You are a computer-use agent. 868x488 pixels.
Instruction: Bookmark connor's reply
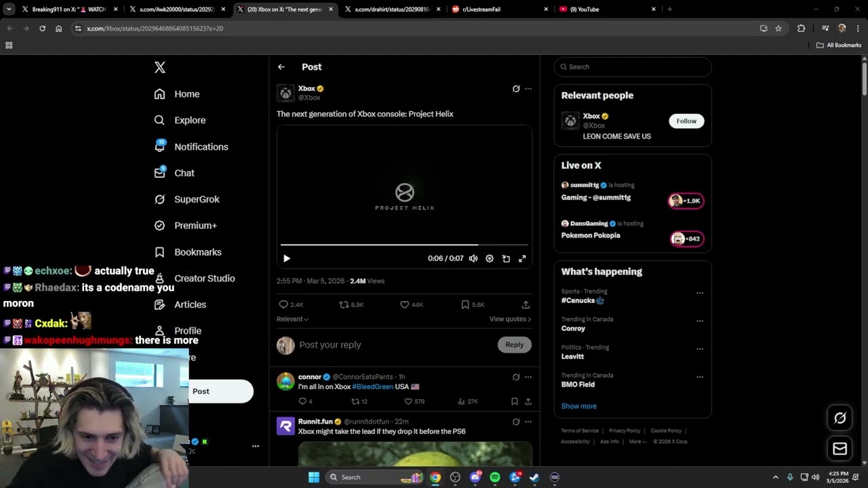click(515, 401)
